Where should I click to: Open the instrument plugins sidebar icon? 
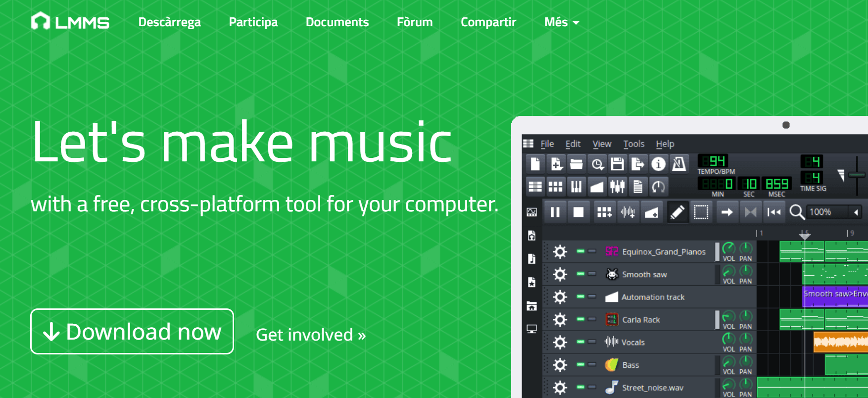[x=532, y=212]
